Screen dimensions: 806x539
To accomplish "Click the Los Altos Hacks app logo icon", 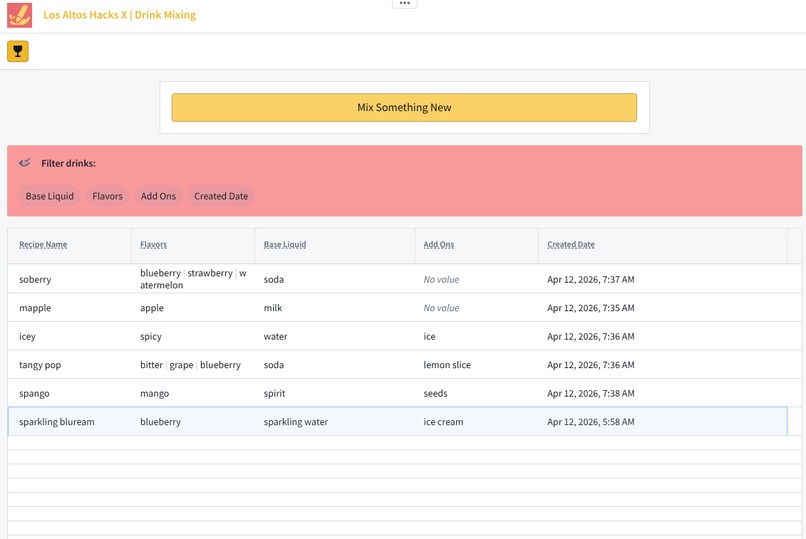I will click(x=20, y=15).
